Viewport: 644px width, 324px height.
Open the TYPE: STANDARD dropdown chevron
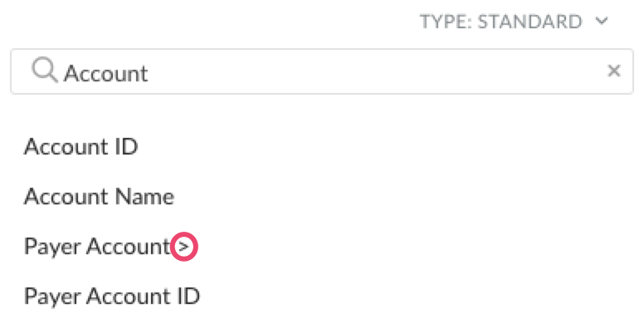click(x=602, y=21)
